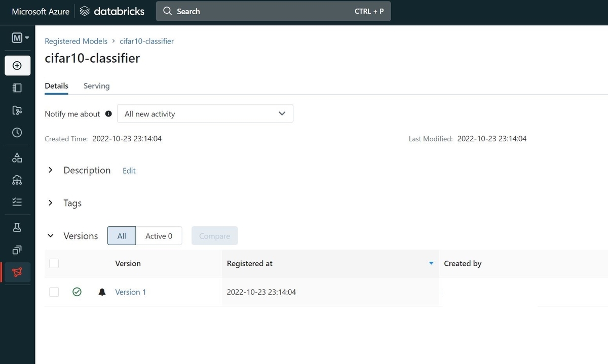Open the Repos icon in sidebar
Screen dimensions: 608x364
pos(17,110)
